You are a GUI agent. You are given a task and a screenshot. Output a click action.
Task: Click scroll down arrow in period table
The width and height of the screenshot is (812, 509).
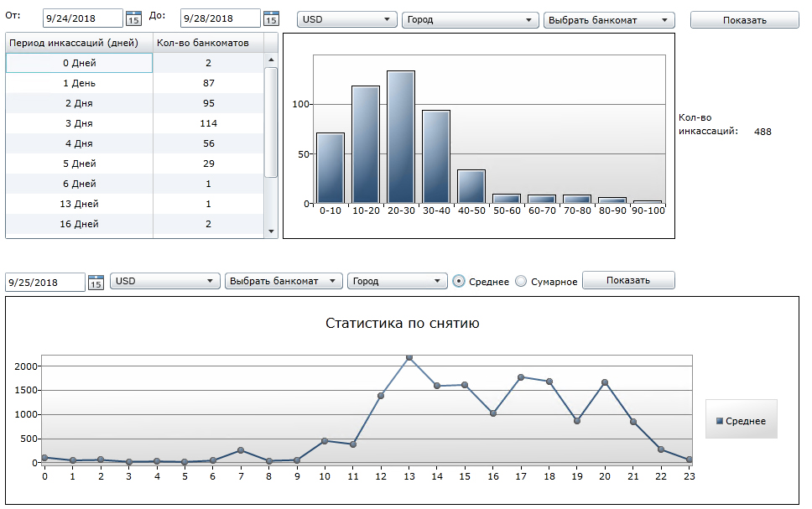(x=270, y=231)
